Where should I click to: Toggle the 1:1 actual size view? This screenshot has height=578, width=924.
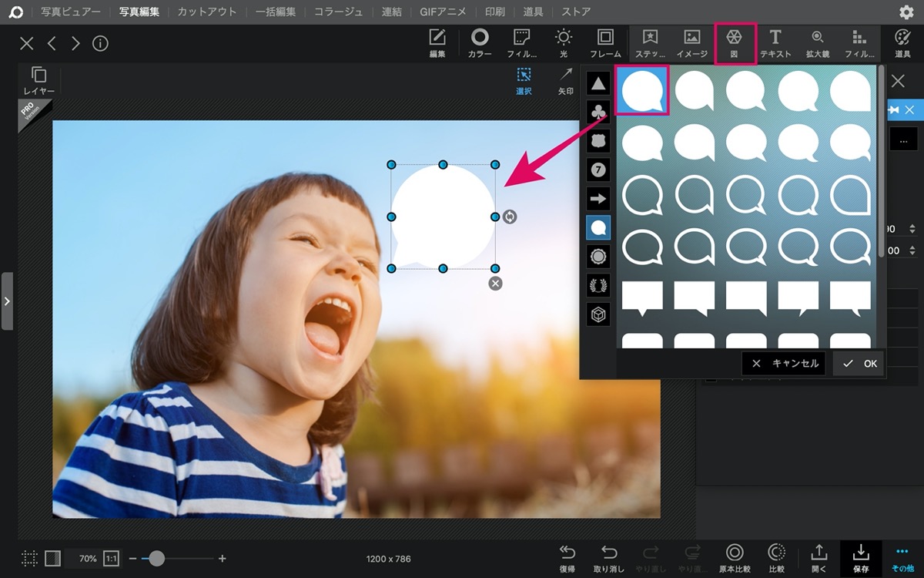point(112,558)
